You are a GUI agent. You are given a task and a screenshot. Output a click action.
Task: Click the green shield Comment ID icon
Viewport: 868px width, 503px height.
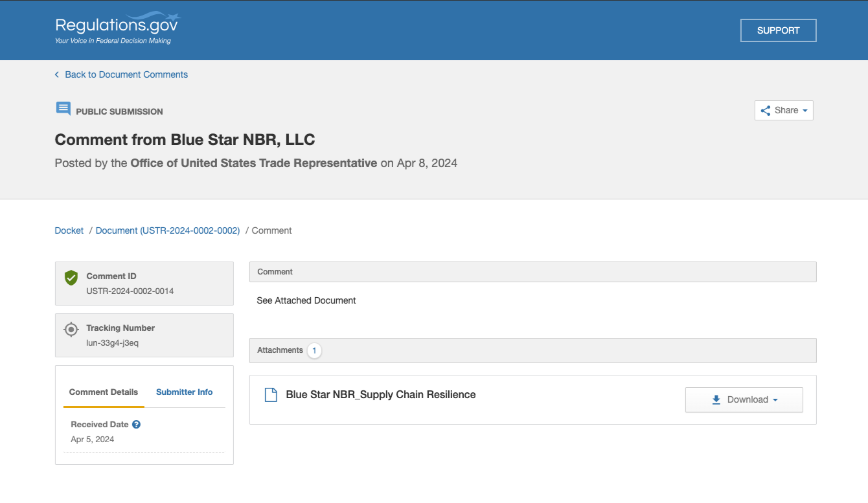tap(71, 278)
